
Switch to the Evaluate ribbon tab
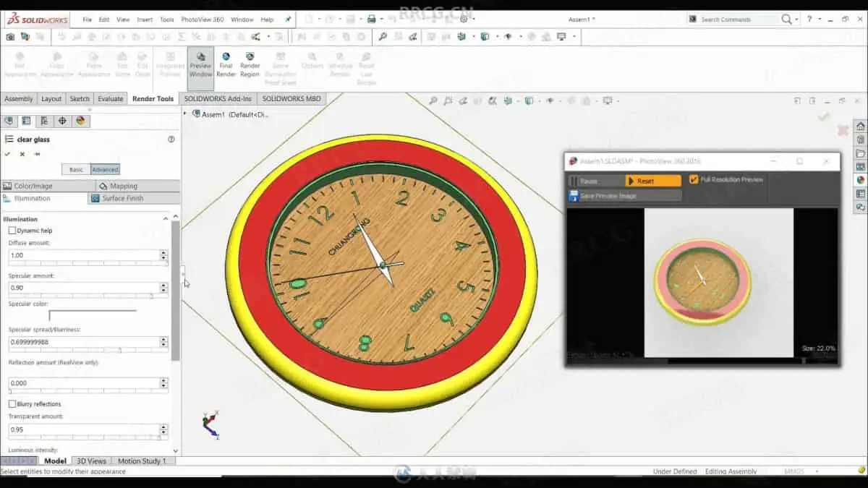click(111, 98)
